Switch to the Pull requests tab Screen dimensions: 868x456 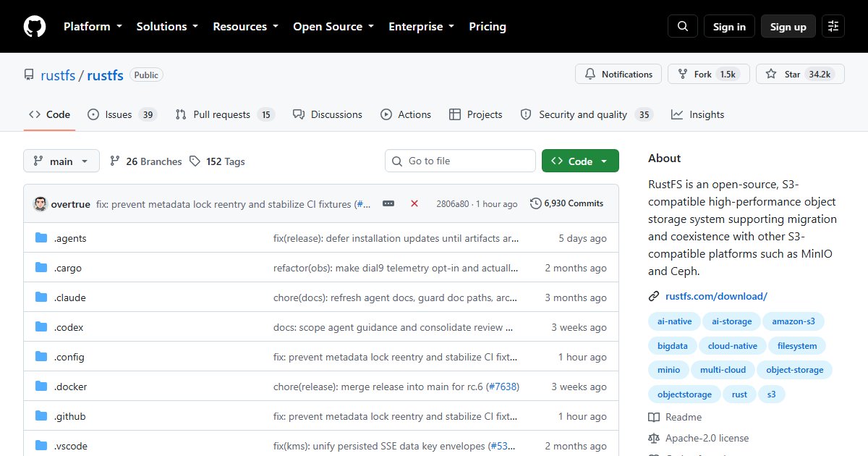tap(225, 114)
